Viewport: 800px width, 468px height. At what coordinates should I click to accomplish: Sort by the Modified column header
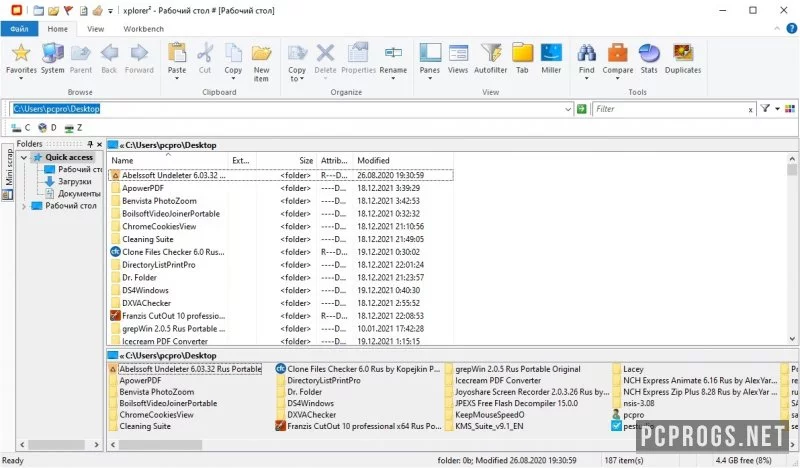point(402,160)
